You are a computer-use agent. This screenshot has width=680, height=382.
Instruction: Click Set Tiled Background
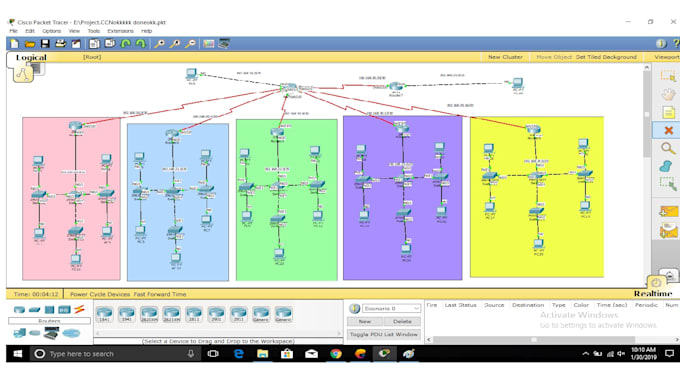(606, 57)
